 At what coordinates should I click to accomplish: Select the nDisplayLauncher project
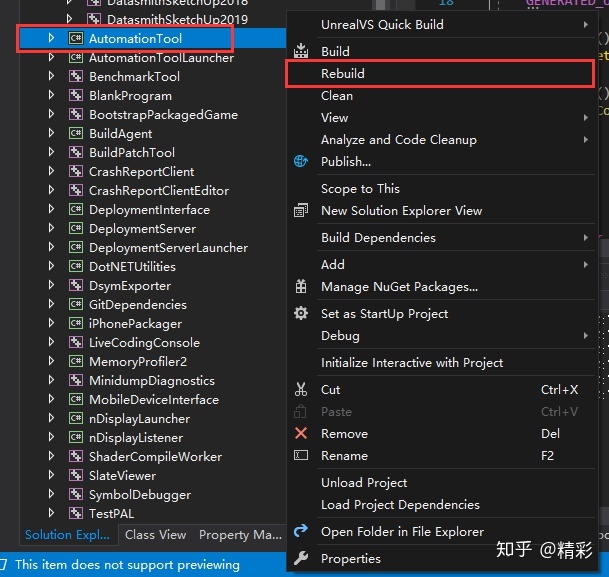(x=139, y=419)
